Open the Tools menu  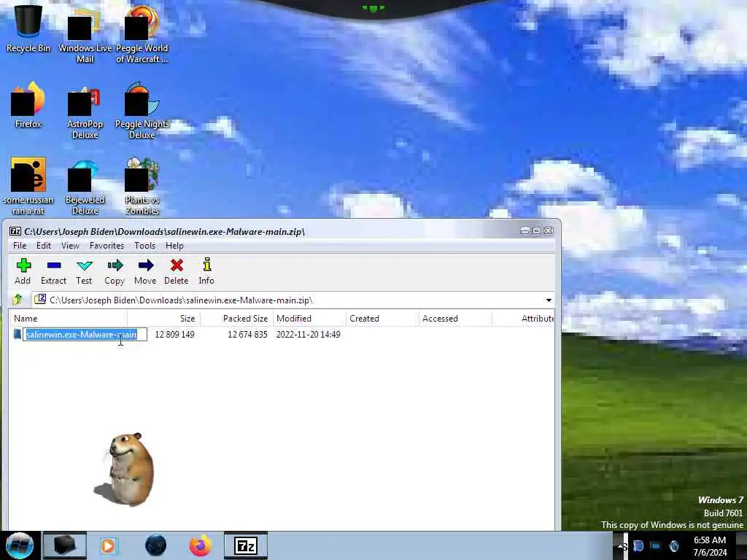[x=145, y=246]
